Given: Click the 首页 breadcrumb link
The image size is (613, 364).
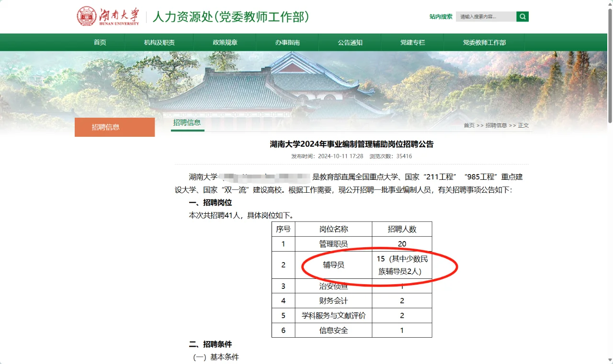Looking at the screenshot, I should point(469,125).
